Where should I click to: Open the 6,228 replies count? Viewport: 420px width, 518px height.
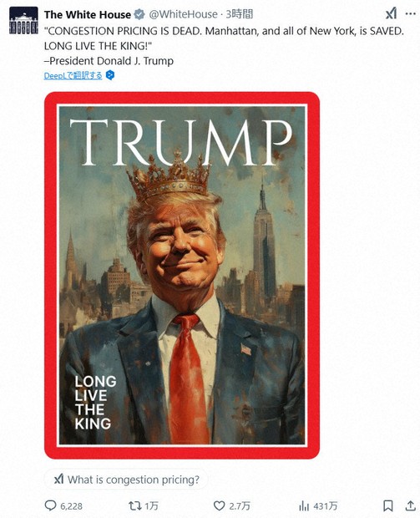tap(71, 506)
